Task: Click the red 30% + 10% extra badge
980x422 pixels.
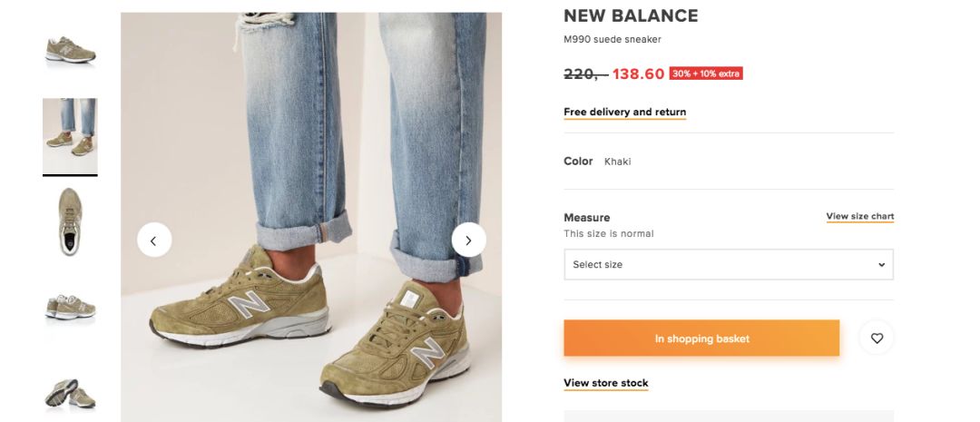Action: [706, 74]
